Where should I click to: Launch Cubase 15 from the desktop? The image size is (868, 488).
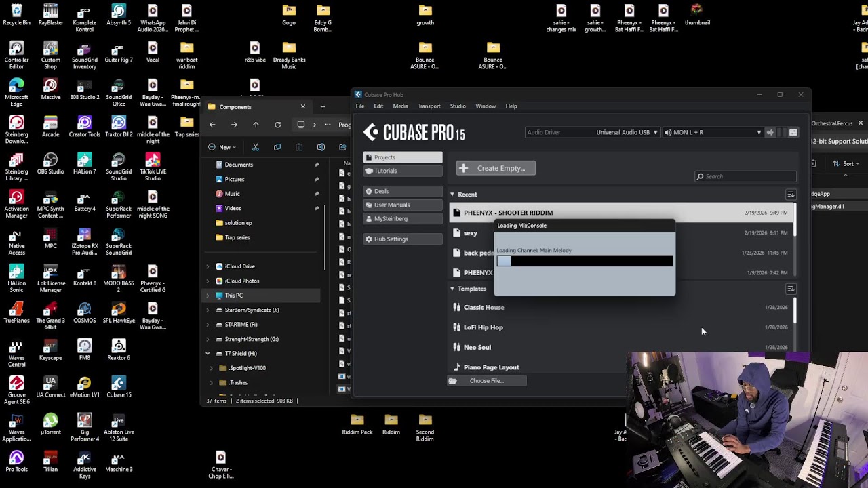119,387
